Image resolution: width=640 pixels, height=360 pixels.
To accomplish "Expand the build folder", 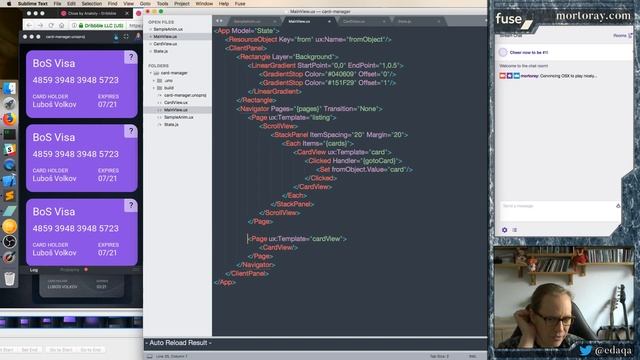I will click(x=154, y=88).
